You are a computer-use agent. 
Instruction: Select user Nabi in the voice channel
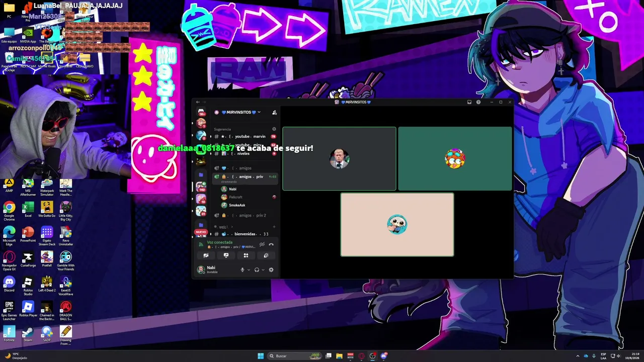[x=249, y=189]
